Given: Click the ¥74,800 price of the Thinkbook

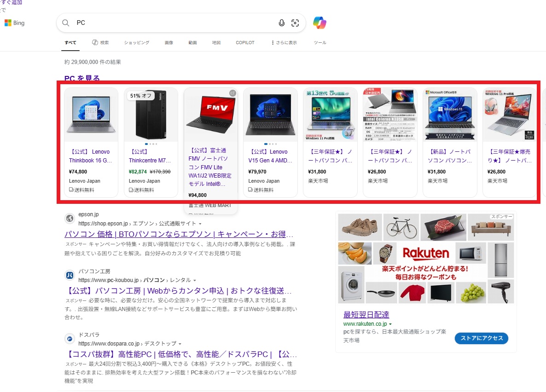Looking at the screenshot, I should click(78, 172).
